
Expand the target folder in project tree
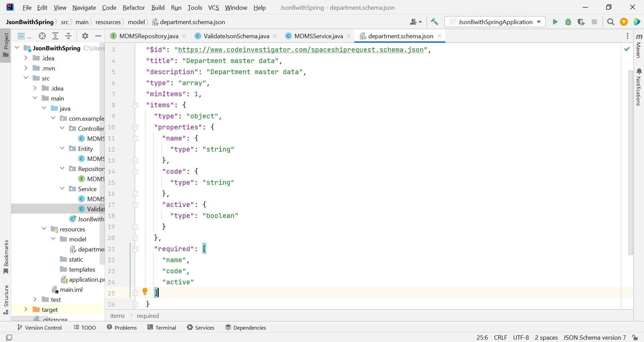[x=26, y=309]
